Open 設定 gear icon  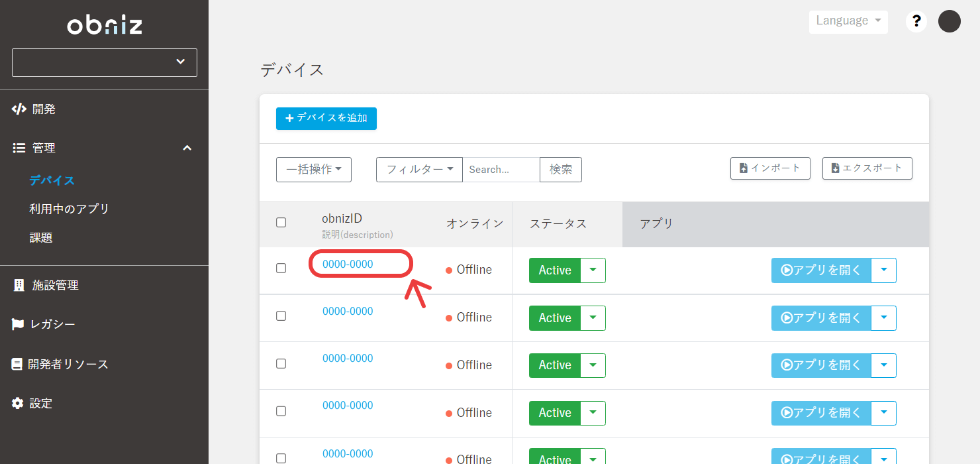tap(18, 403)
